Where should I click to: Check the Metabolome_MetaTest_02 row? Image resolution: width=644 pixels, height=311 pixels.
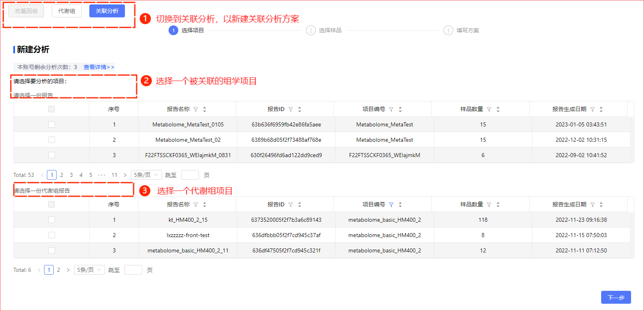pos(52,140)
